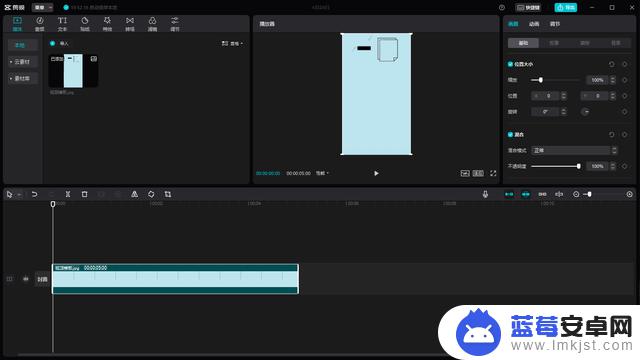Expand the 云素材 cloud materials tree item
Viewport: 640px width, 360px height.
22,62
